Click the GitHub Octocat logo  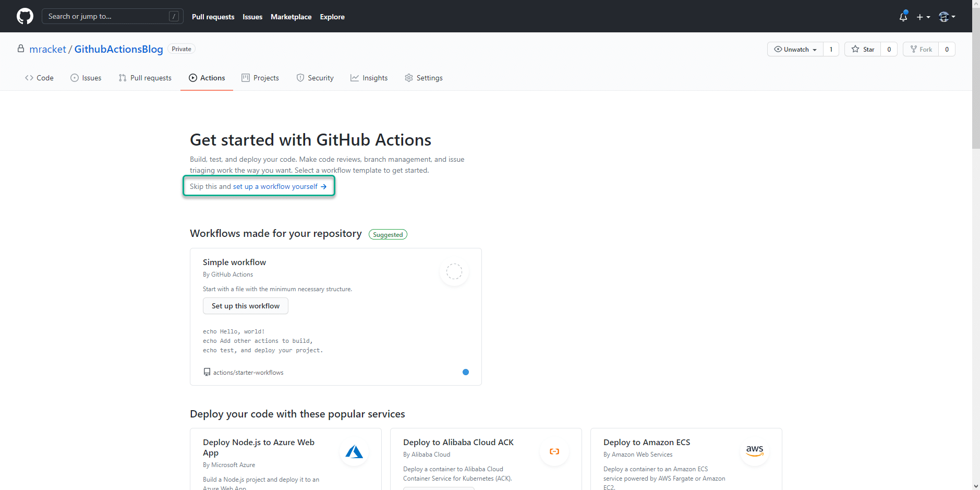pyautogui.click(x=25, y=16)
